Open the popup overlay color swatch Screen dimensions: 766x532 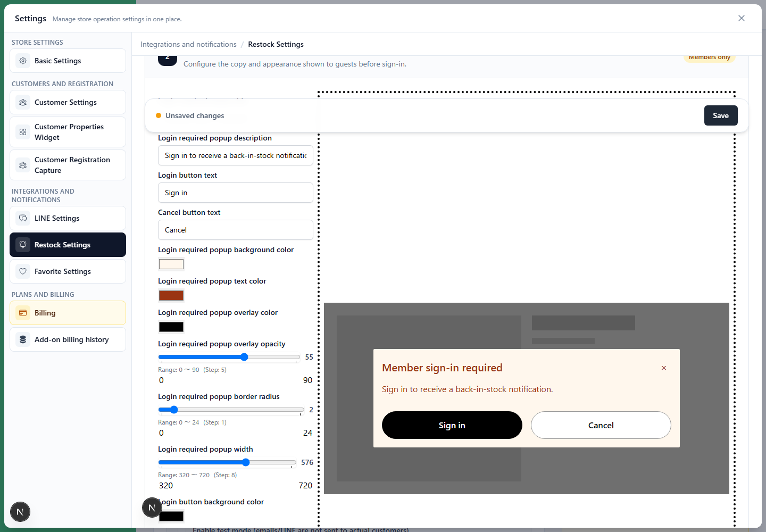(x=171, y=327)
